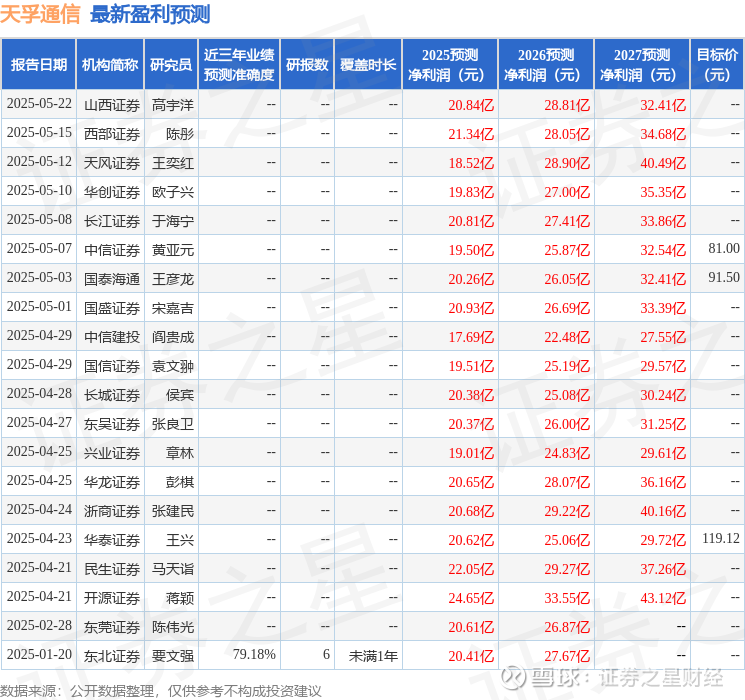Select the 目标价 column header
The height and width of the screenshot is (700, 745).
click(716, 65)
